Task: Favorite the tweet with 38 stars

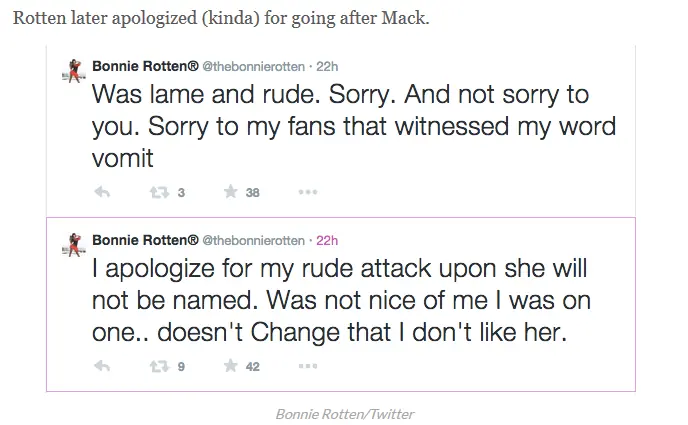Action: coord(231,193)
